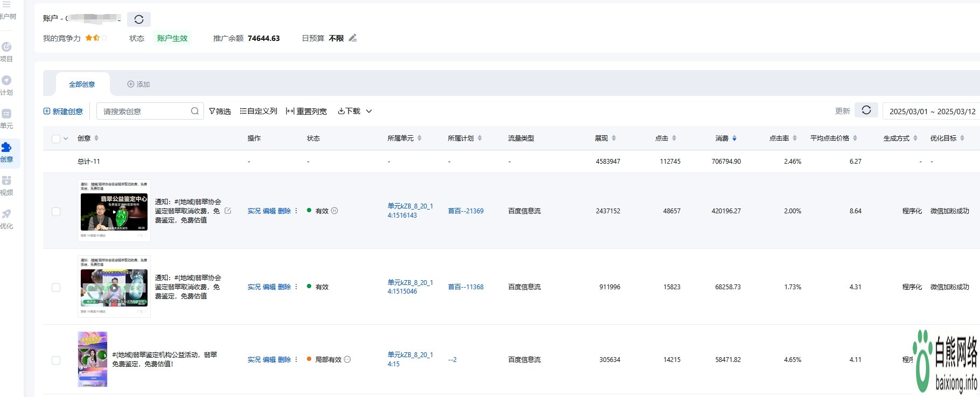Click 编辑 in the 21369 row
The height and width of the screenshot is (397, 980).
click(269, 211)
